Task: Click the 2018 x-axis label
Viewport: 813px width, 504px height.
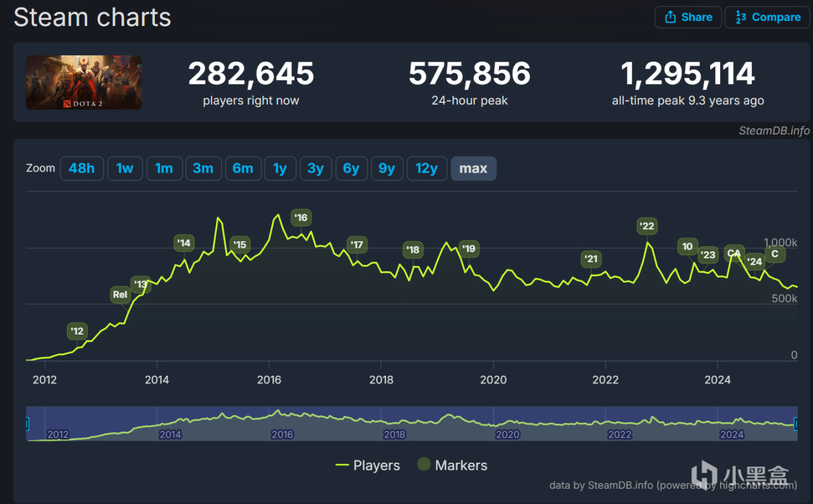Action: (381, 380)
